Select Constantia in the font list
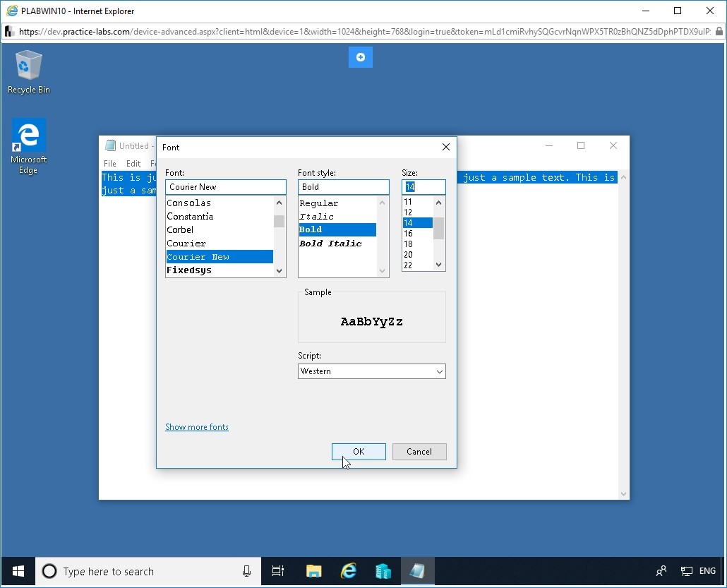This screenshot has width=727, height=588. click(x=220, y=217)
